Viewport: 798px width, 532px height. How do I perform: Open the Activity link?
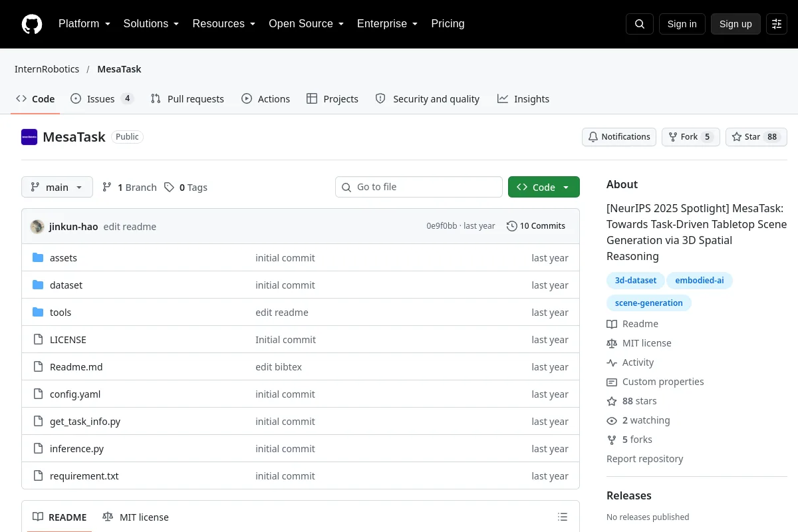[630, 362]
